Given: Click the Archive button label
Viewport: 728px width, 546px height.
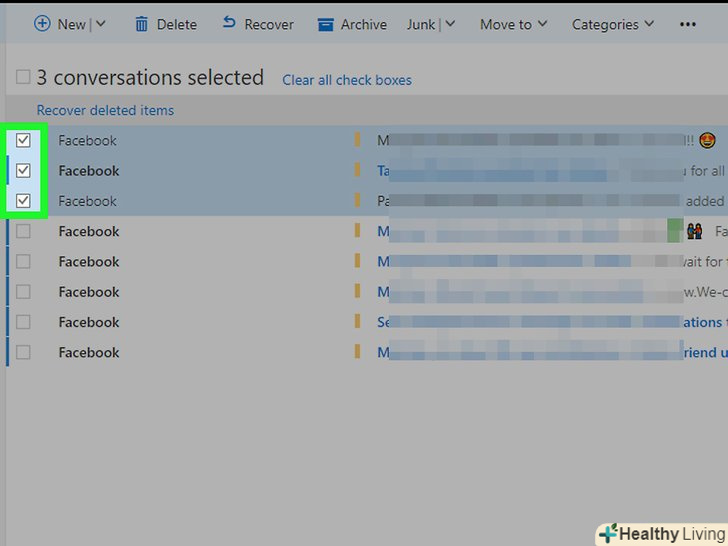Looking at the screenshot, I should [x=364, y=24].
